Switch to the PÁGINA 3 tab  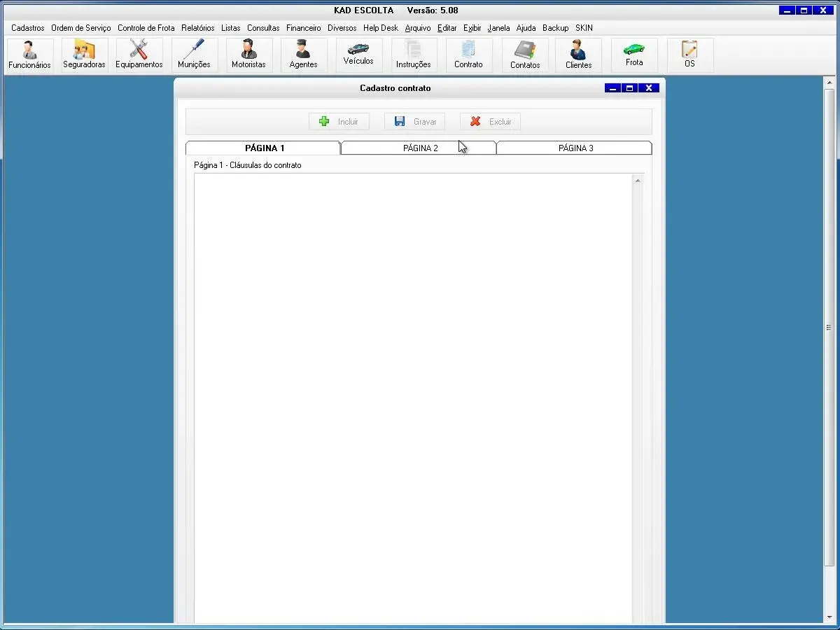tap(575, 148)
